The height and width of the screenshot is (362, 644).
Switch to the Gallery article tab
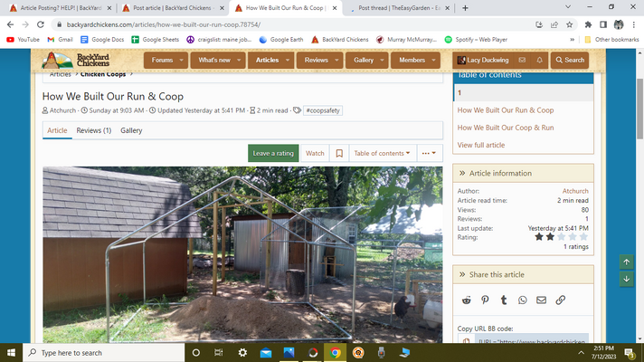pyautogui.click(x=131, y=130)
